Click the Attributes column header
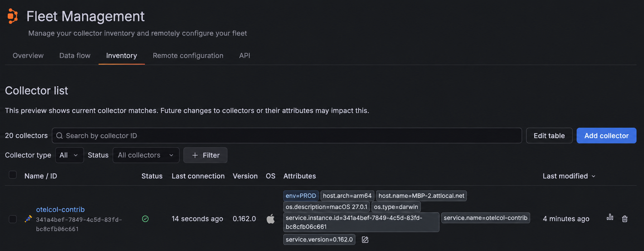 coord(300,176)
